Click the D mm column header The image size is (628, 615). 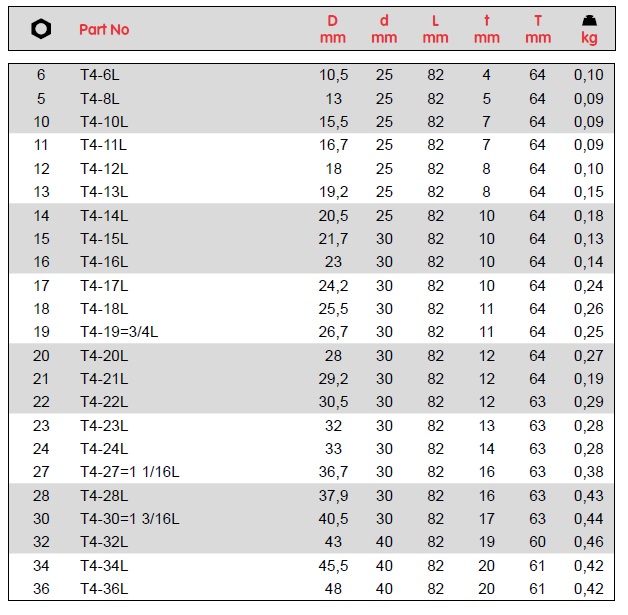(333, 29)
